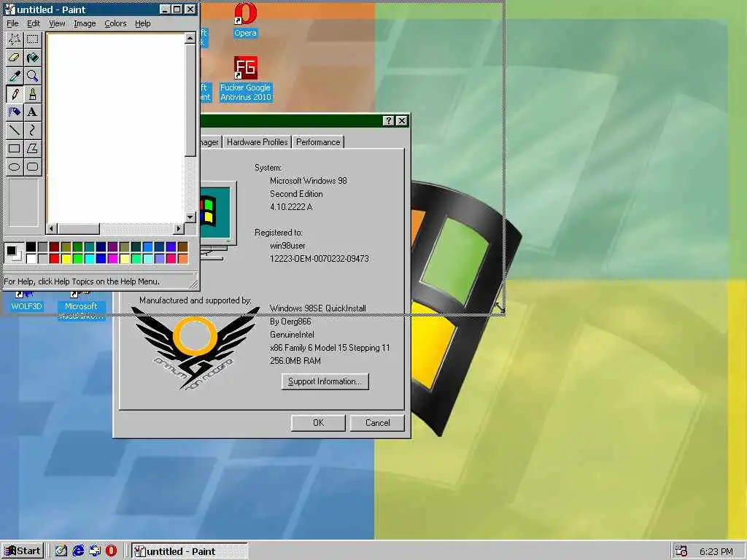Pick the black color swatch
Screen dimensions: 747x560
[31, 246]
